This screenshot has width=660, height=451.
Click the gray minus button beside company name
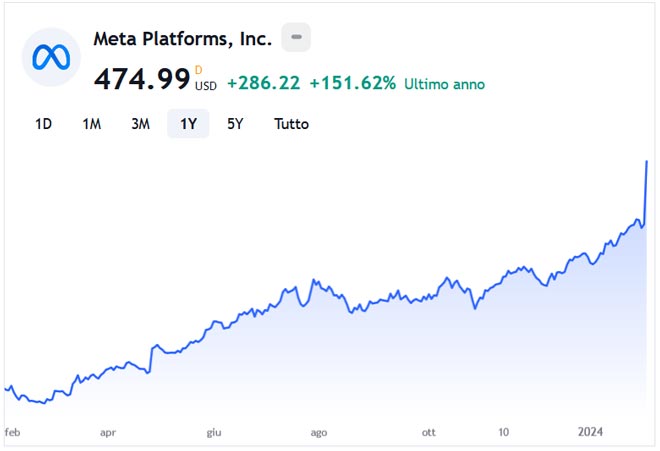pyautogui.click(x=296, y=39)
